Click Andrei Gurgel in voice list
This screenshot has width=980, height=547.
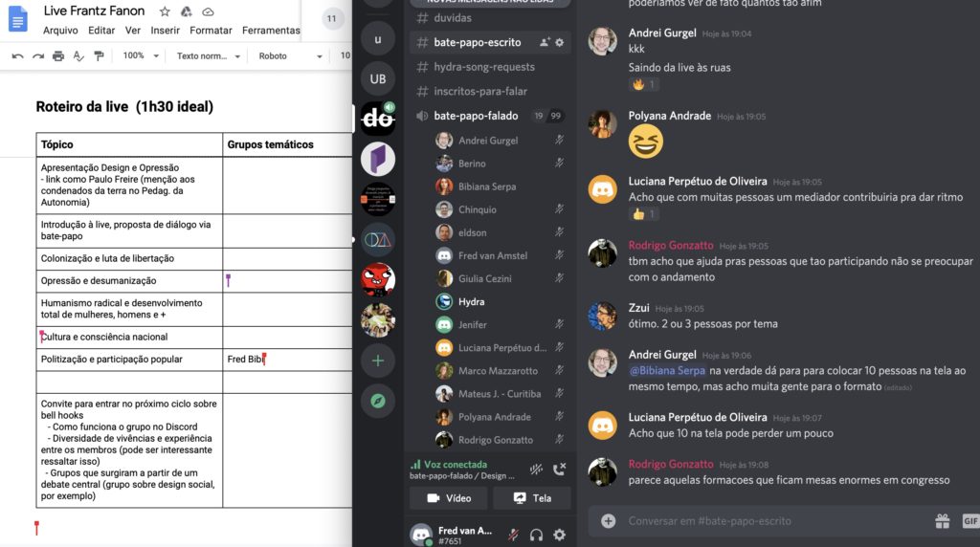pyautogui.click(x=500, y=141)
